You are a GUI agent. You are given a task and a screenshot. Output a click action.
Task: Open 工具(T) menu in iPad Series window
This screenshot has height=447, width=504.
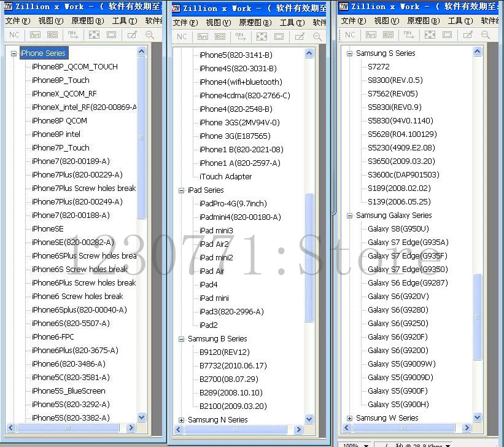coord(292,23)
